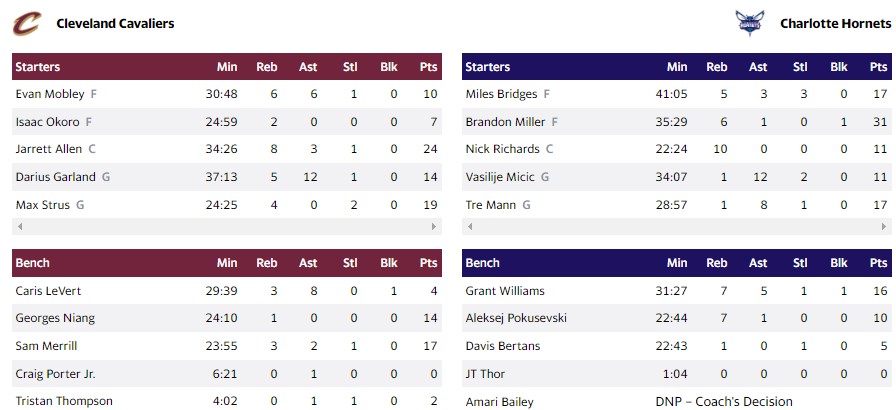The image size is (896, 410).
Task: Click the Charlotte Hornets logo
Action: point(748,23)
